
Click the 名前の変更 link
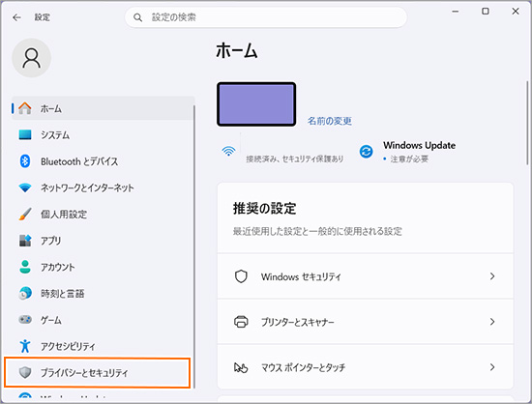[x=330, y=121]
